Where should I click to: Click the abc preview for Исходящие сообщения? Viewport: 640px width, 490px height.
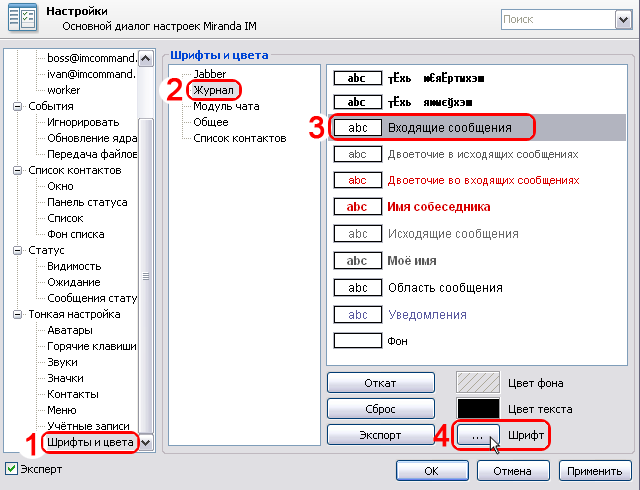pos(357,234)
